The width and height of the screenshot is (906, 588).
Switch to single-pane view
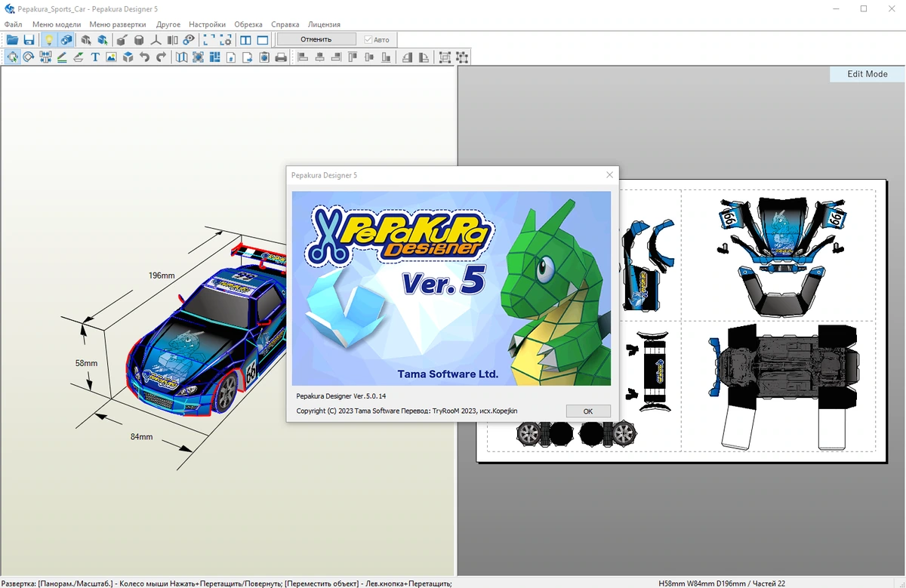[x=263, y=39]
